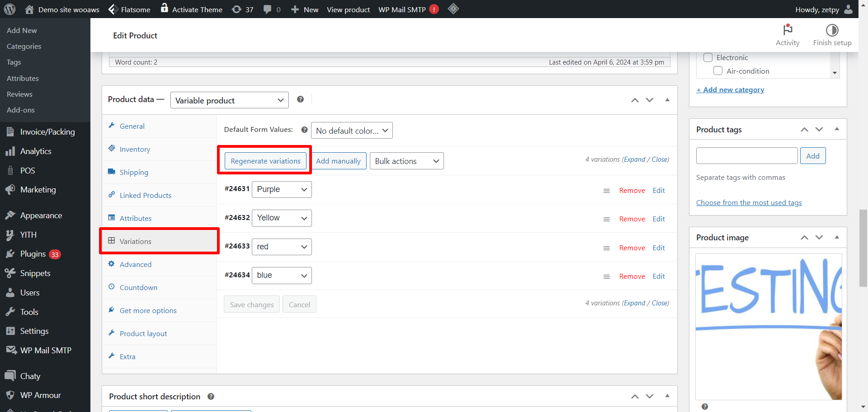This screenshot has width=868, height=412.
Task: Click Choose from the most used tags
Action: 749,203
